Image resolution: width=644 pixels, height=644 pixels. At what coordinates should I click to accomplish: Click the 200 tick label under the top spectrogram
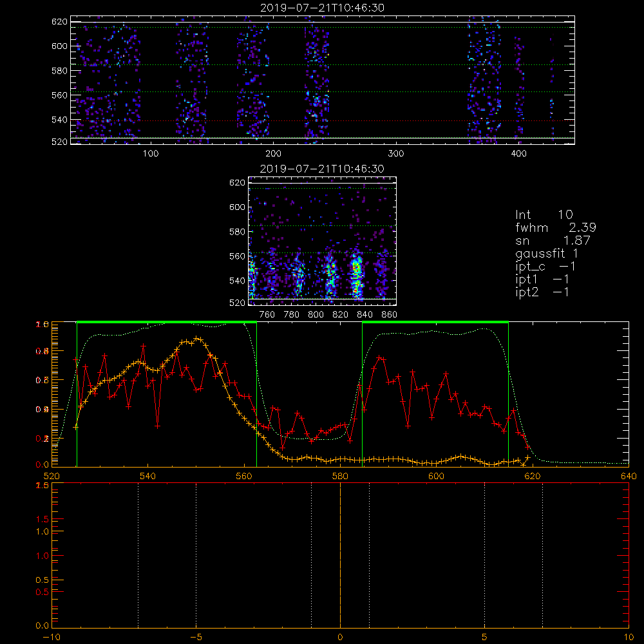273,154
